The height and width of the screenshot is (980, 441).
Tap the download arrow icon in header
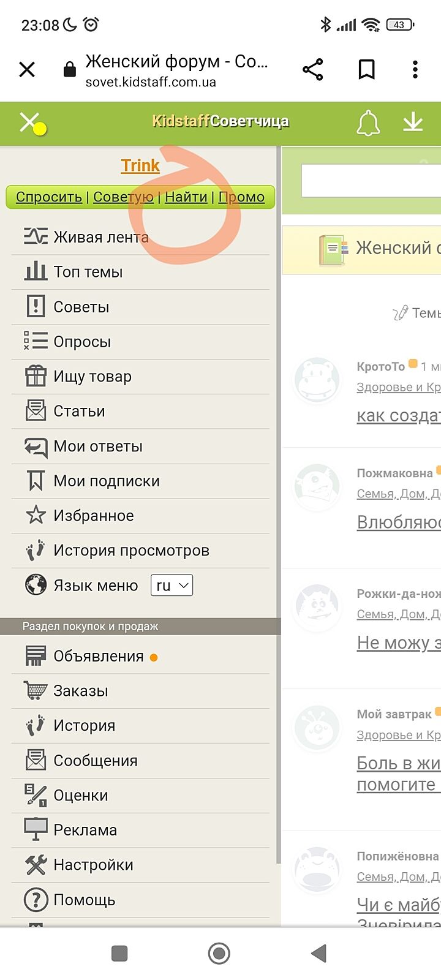click(x=413, y=122)
